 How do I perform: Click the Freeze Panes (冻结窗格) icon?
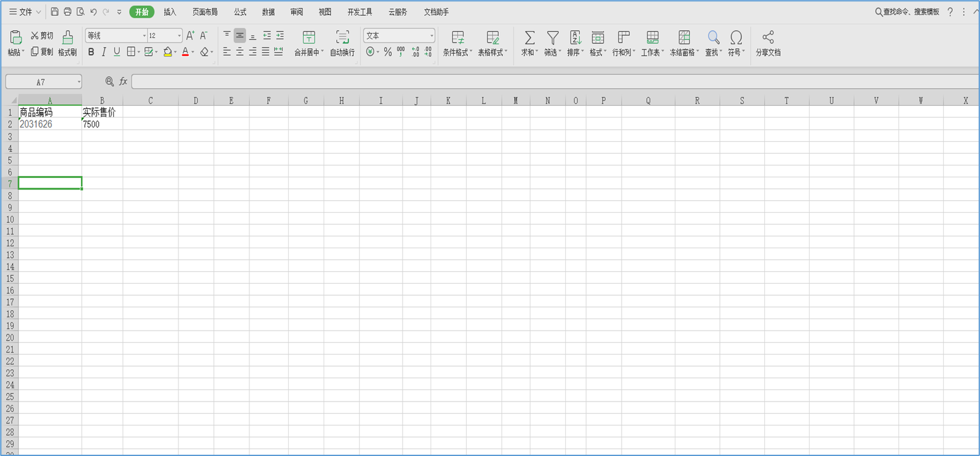[684, 37]
